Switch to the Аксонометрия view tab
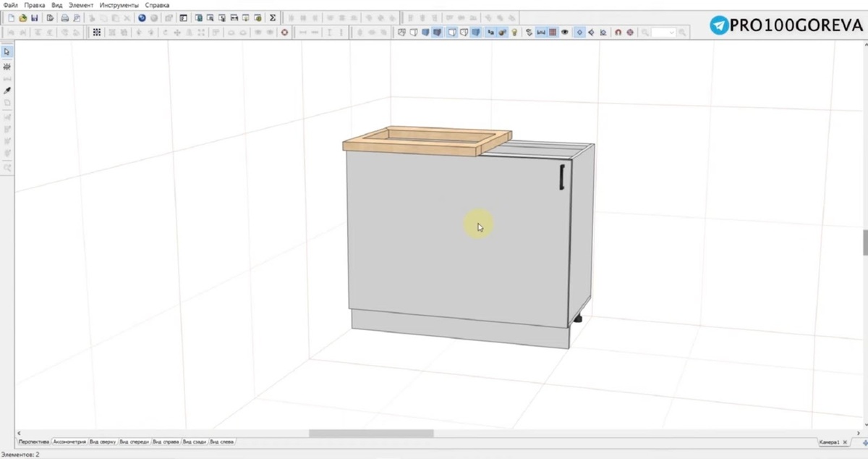 point(69,442)
